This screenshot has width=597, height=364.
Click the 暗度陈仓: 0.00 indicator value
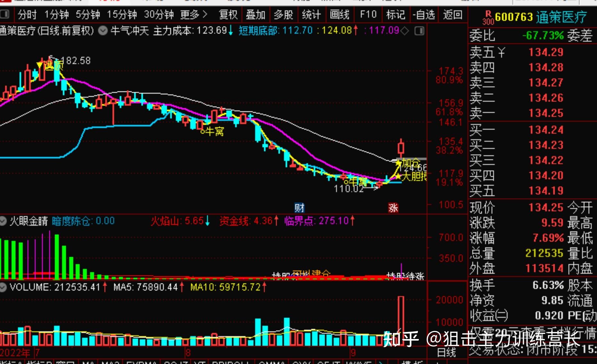pos(83,221)
